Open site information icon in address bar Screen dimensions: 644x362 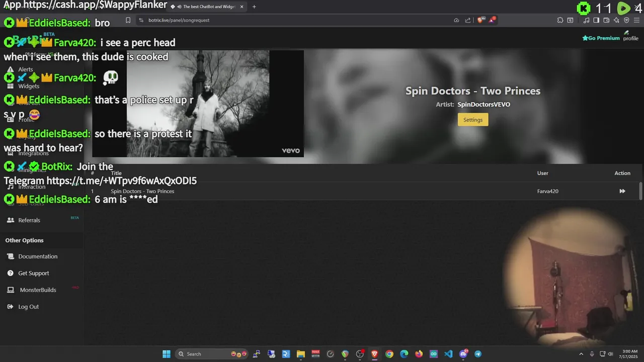(x=141, y=20)
